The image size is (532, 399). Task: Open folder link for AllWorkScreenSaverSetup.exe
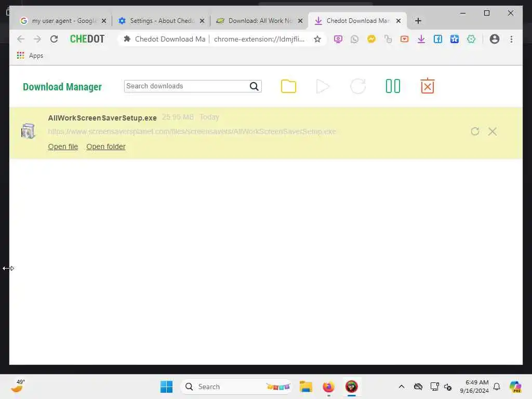(106, 147)
